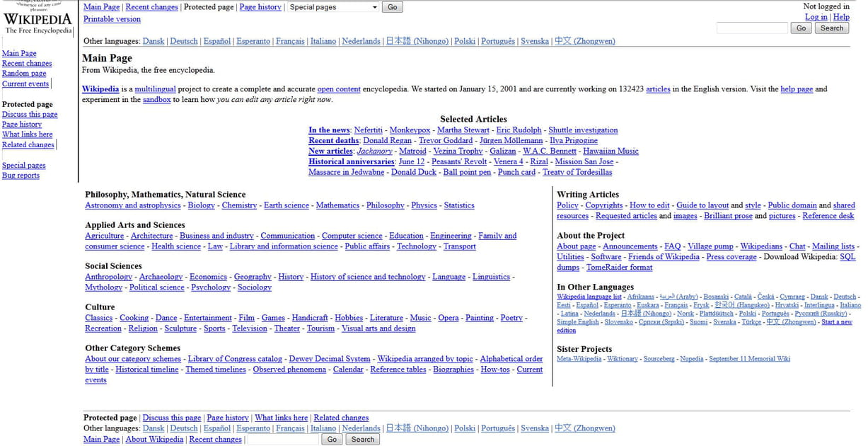Open the FAQ link
Image resolution: width=868 pixels, height=446 pixels.
pyautogui.click(x=672, y=246)
